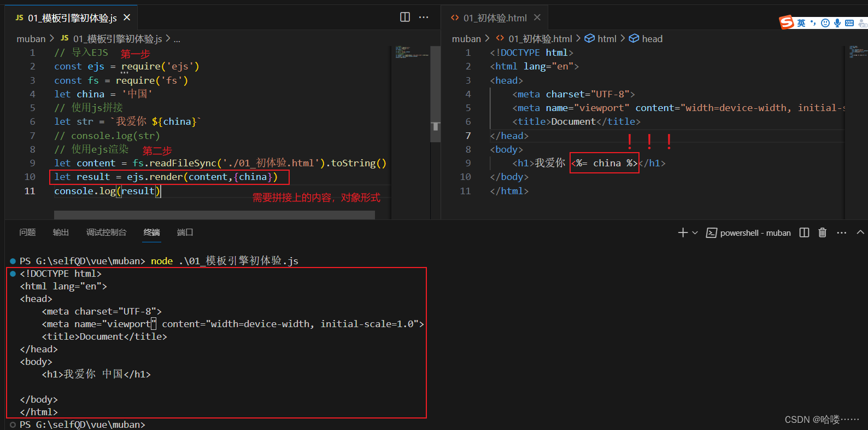The image size is (868, 430).
Task: Click the template string on line 6
Action: coord(156,121)
